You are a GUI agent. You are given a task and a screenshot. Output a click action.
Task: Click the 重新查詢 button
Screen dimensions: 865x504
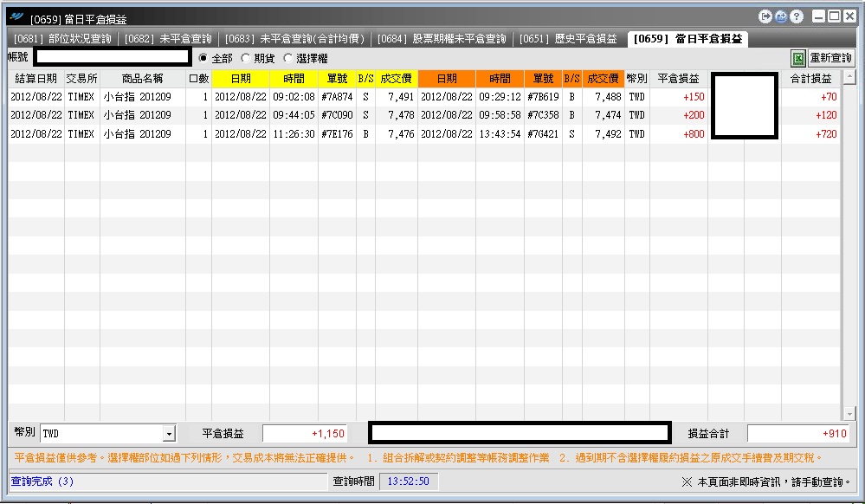point(830,58)
